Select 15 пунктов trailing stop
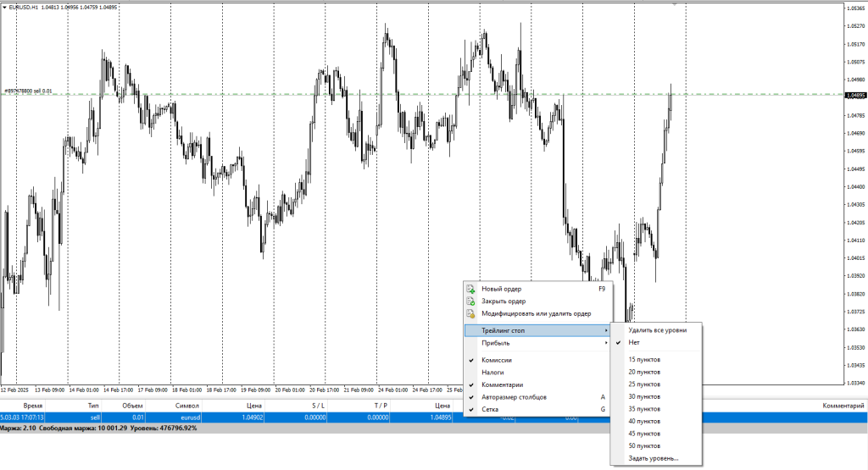This screenshot has width=868, height=470. [x=644, y=359]
